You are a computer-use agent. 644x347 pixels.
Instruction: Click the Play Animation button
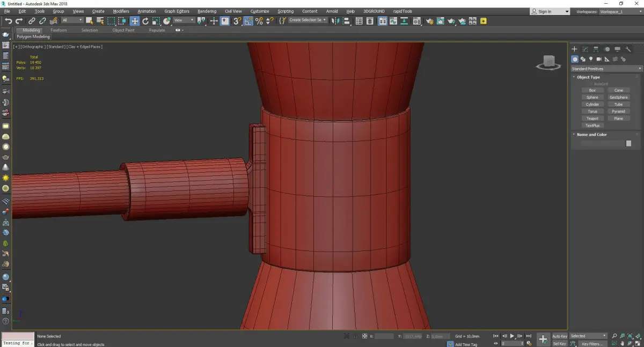[x=512, y=336]
